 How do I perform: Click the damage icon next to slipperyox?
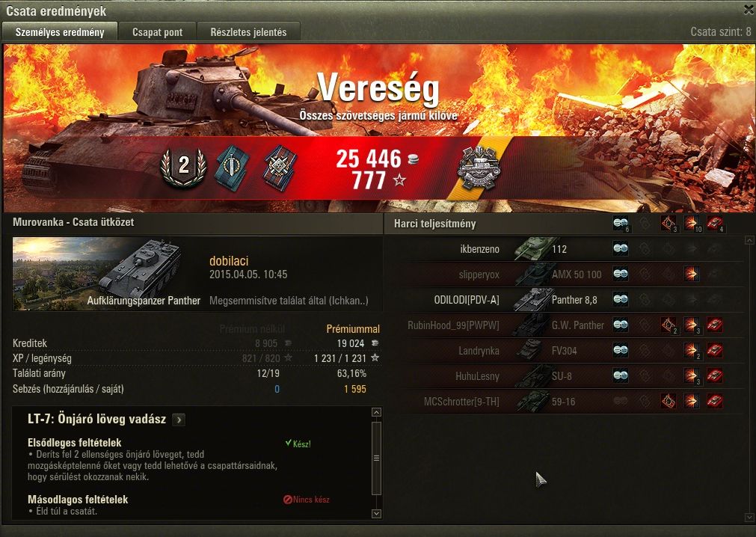[692, 274]
